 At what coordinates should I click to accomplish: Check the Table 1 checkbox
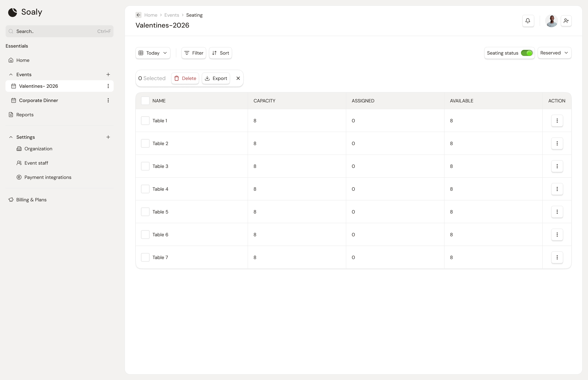(x=145, y=121)
